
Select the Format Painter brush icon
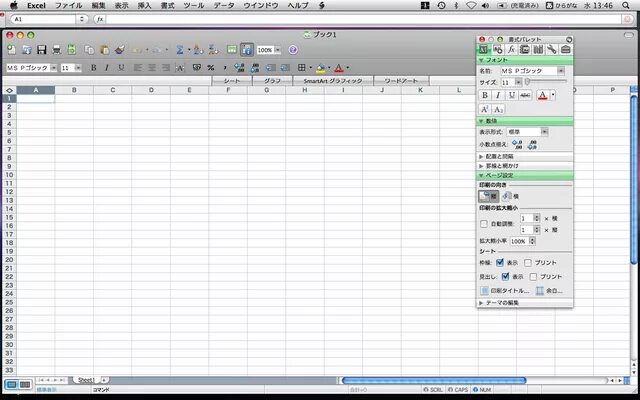pyautogui.click(x=120, y=50)
